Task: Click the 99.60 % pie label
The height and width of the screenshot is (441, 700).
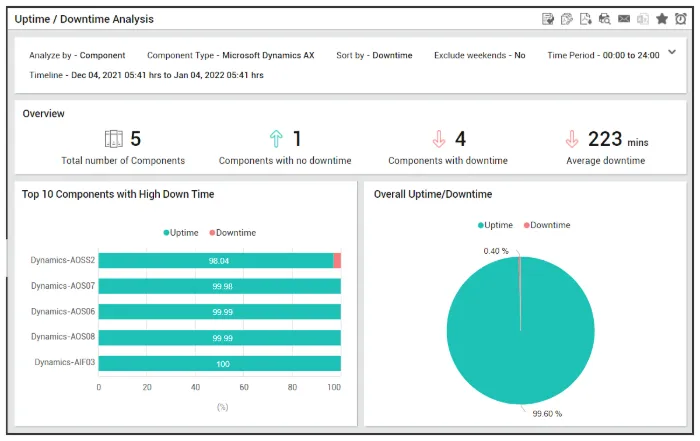Action: pyautogui.click(x=547, y=414)
